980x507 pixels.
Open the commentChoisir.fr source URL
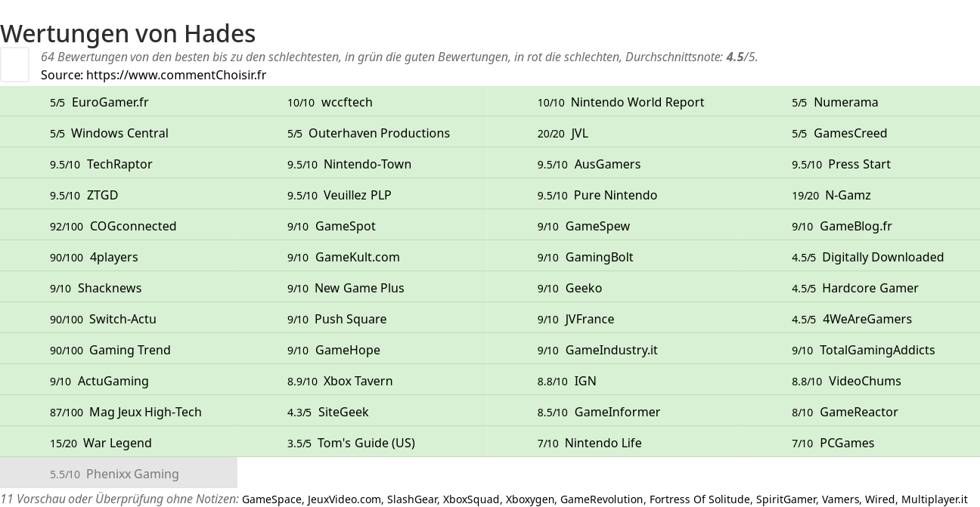(x=176, y=75)
